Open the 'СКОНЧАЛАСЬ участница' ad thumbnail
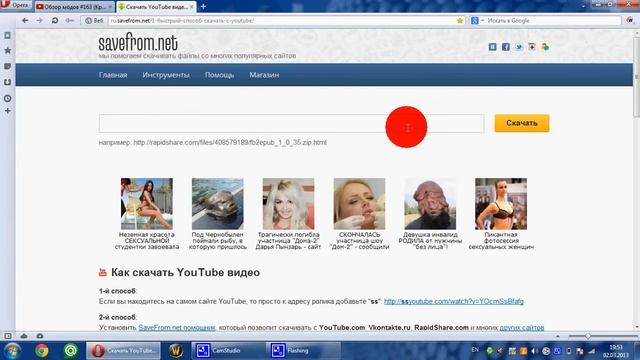Image resolution: width=640 pixels, height=360 pixels. (x=359, y=203)
